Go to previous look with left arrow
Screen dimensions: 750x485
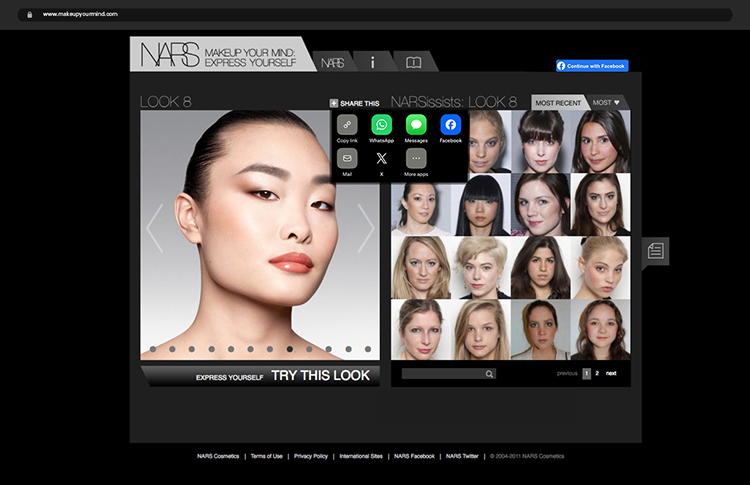pos(154,229)
